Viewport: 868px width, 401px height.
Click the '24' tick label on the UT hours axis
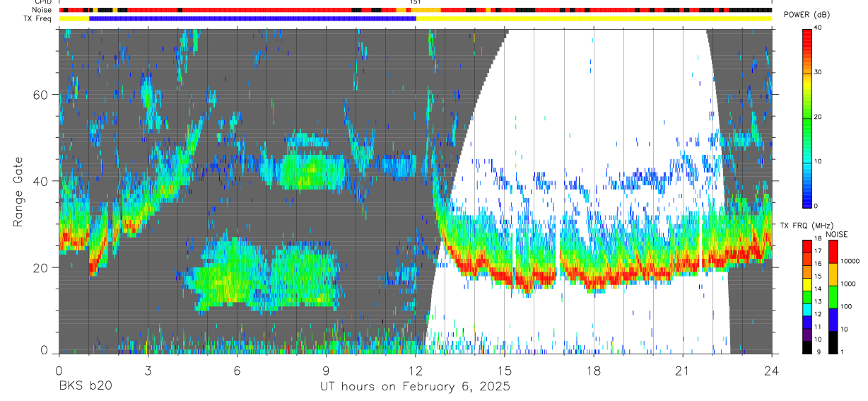[771, 370]
